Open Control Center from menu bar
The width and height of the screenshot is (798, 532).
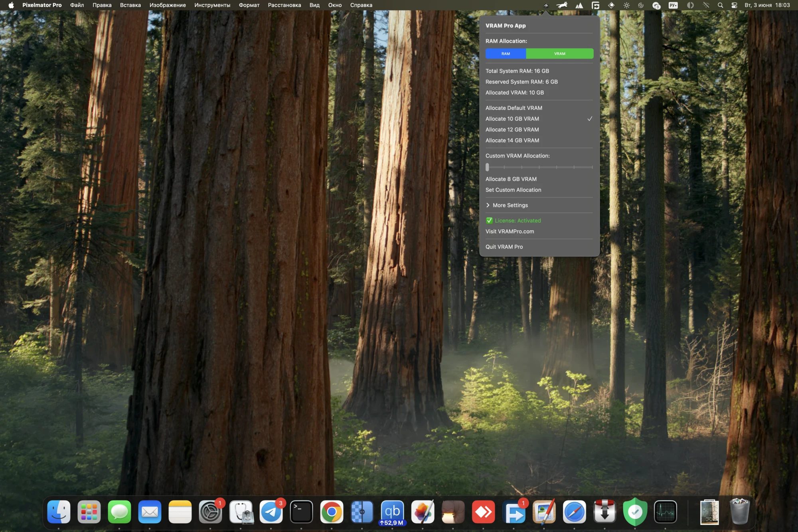(734, 5)
